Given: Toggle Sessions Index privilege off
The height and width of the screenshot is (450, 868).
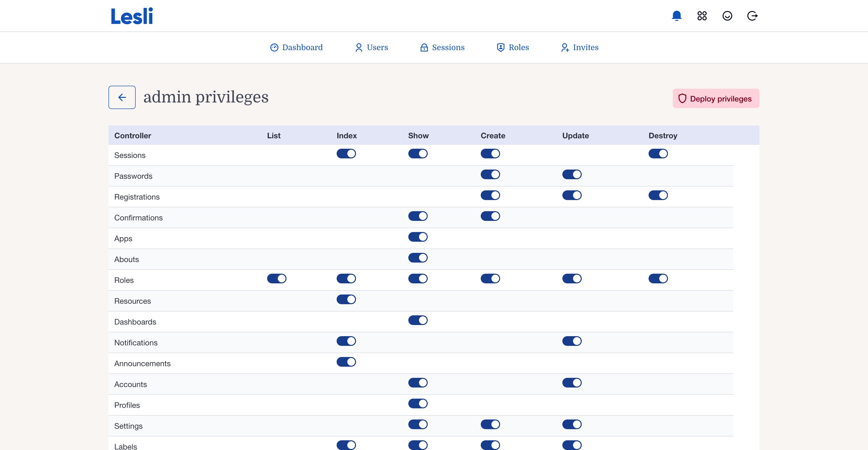Looking at the screenshot, I should 346,154.
